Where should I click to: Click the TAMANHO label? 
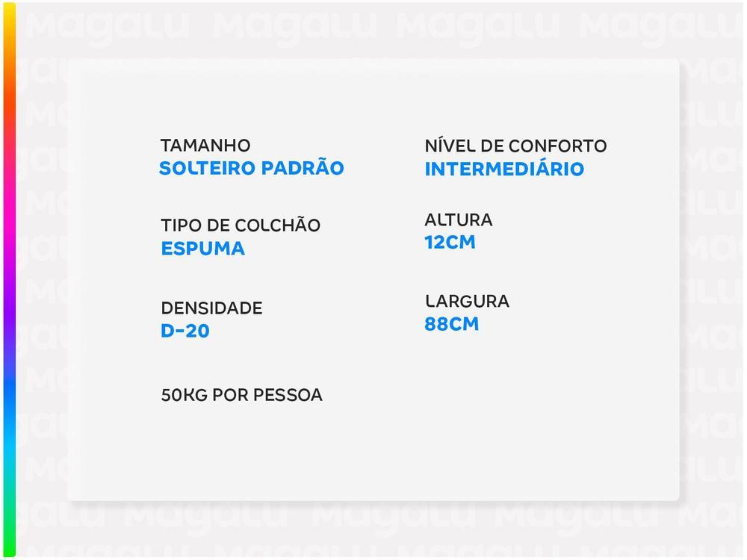(x=205, y=146)
